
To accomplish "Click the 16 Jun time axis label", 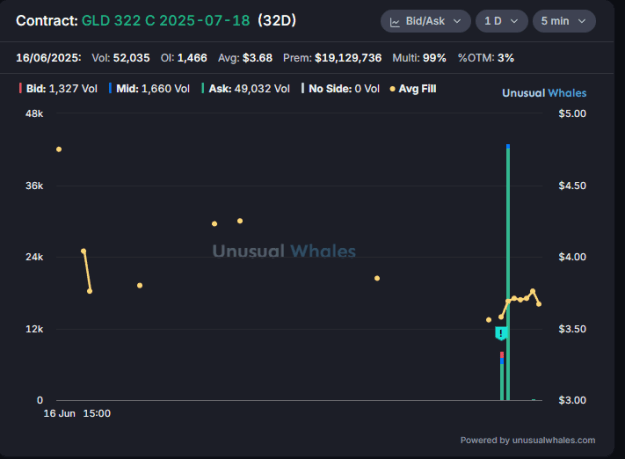I will (x=59, y=414).
